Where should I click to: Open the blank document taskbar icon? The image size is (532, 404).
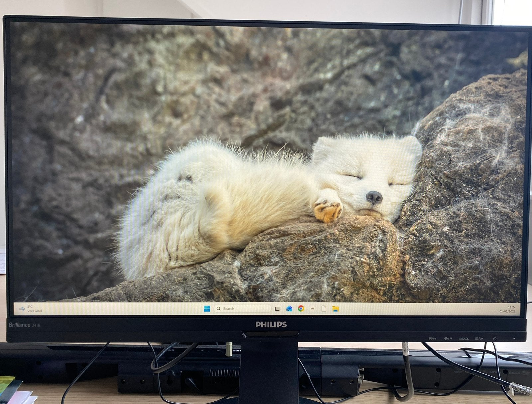[x=324, y=309]
